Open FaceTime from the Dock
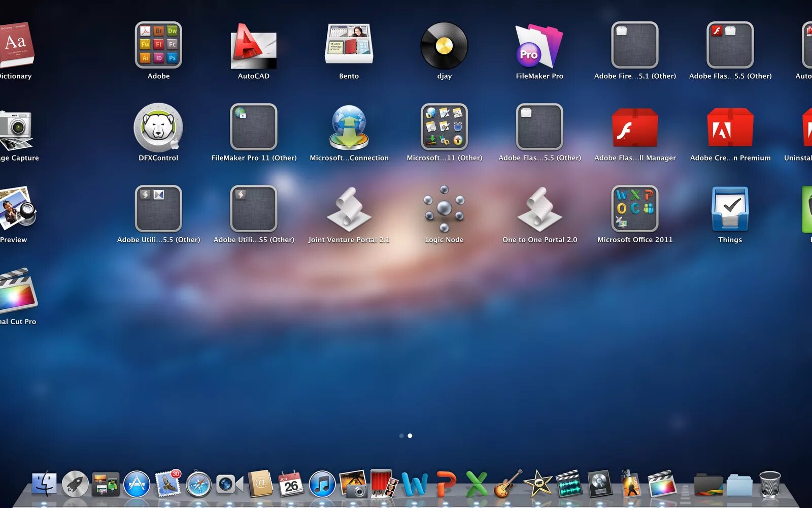The width and height of the screenshot is (812, 508). pyautogui.click(x=229, y=485)
